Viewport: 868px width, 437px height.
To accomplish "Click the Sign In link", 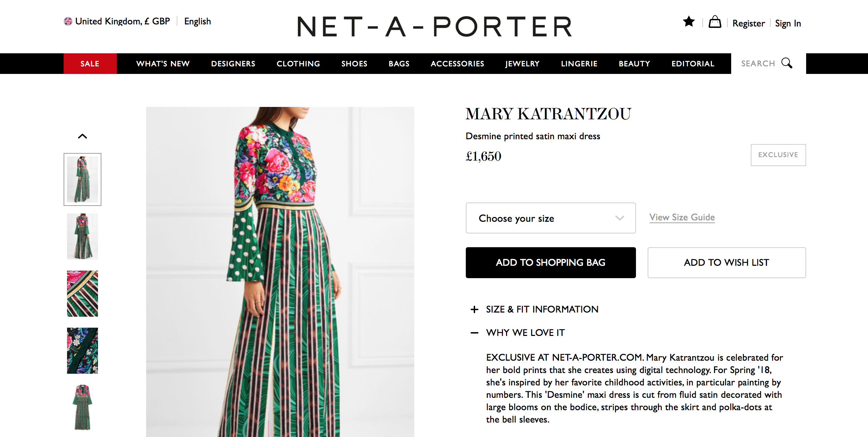I will 788,23.
